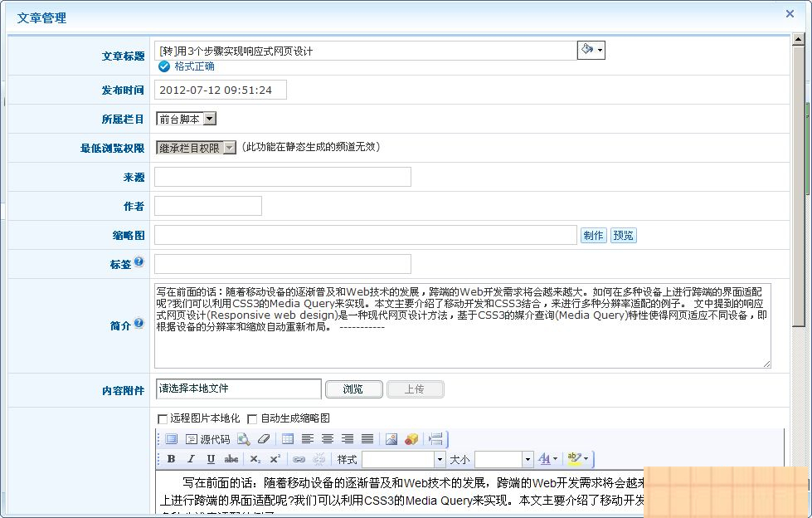Viewport: 812px width, 518px height.
Task: Apply superscript formatting in the editor
Action: click(274, 458)
